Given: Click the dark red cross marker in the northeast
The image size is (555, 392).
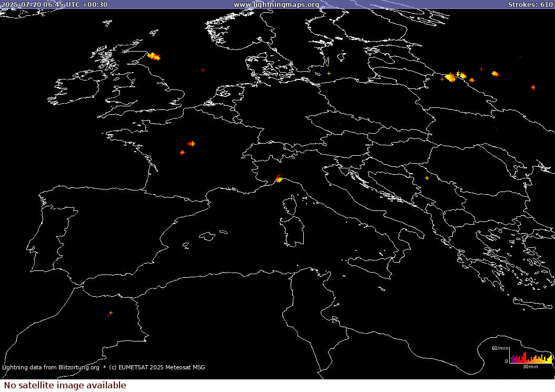Looking at the screenshot, I should (481, 69).
